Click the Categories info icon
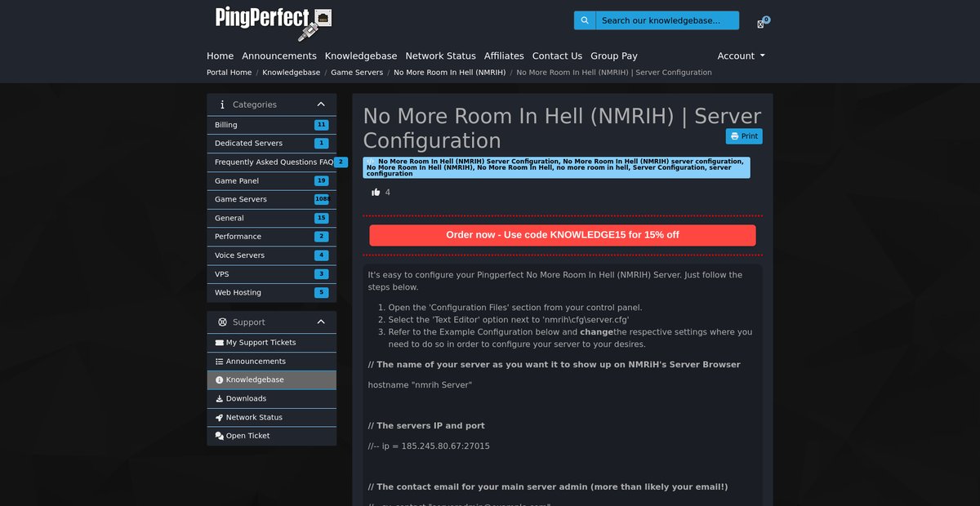980x506 pixels. [222, 104]
